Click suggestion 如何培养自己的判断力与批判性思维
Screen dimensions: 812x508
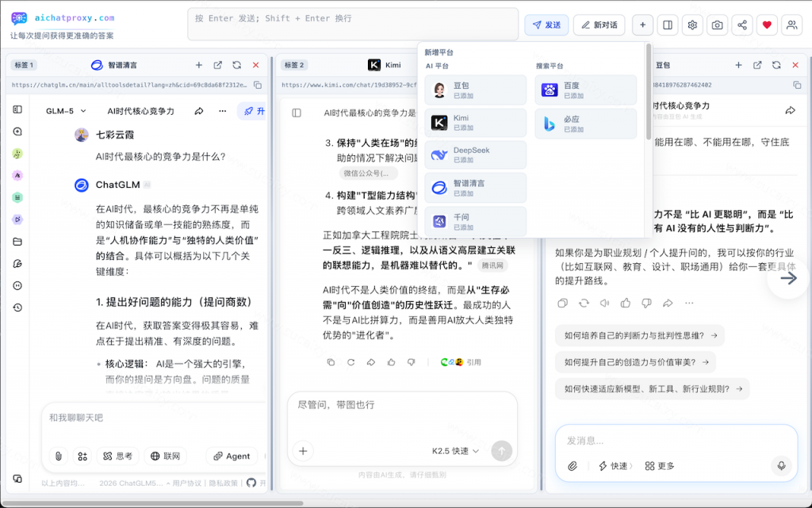(640, 336)
